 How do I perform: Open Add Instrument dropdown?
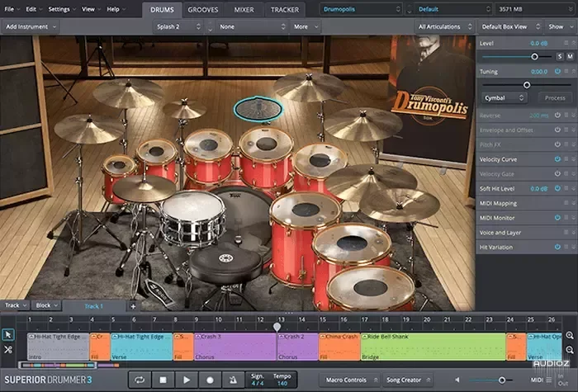(31, 26)
